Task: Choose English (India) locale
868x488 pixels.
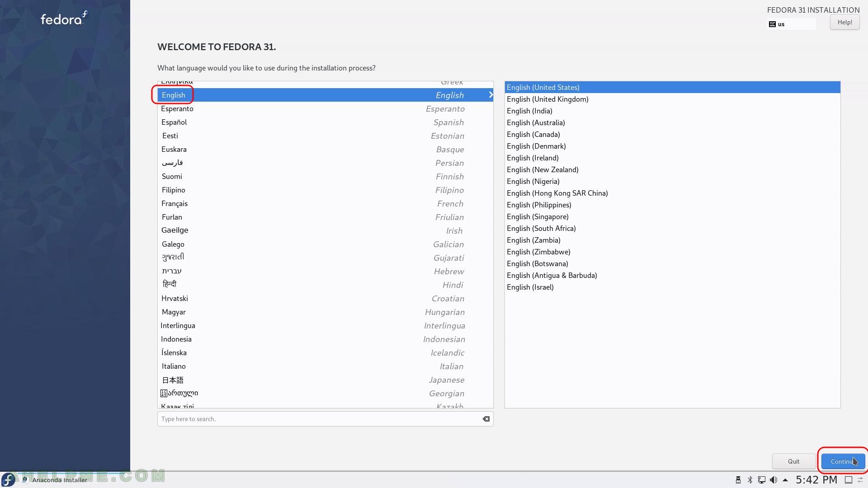Action: 672,111
